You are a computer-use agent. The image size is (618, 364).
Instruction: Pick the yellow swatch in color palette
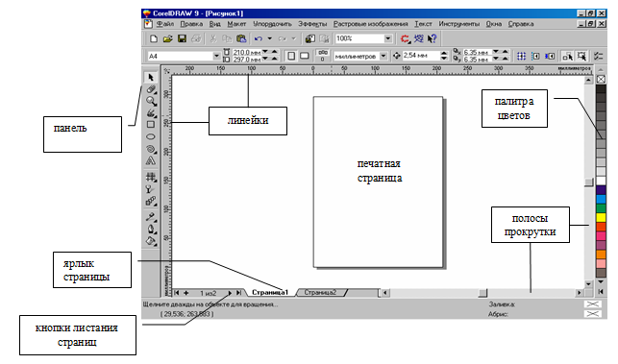[x=601, y=217]
